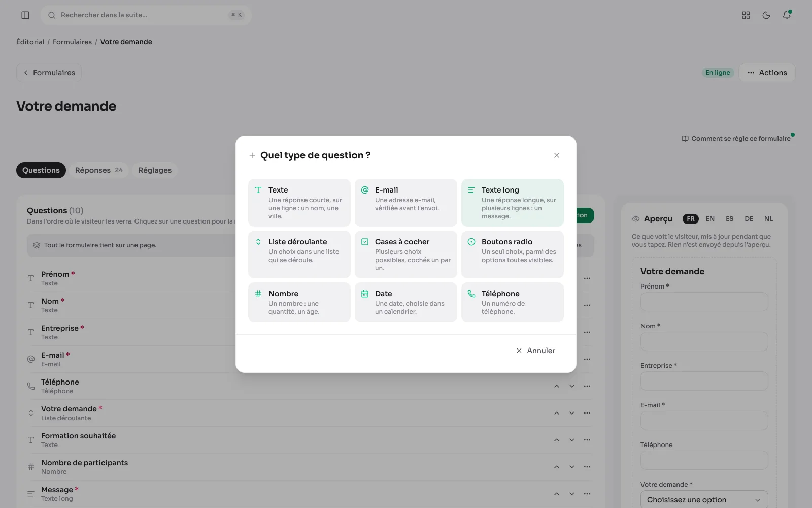Select NL preview language
Screen dimensions: 812x508
(x=768, y=219)
